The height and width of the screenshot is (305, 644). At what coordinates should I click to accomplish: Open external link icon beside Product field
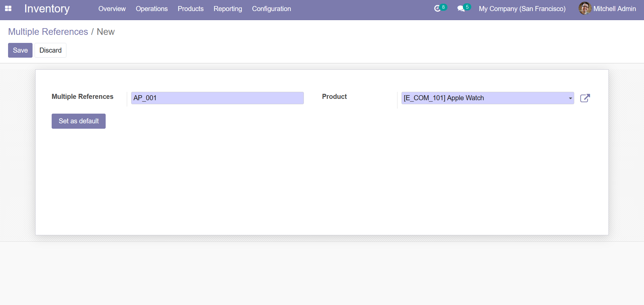click(585, 98)
